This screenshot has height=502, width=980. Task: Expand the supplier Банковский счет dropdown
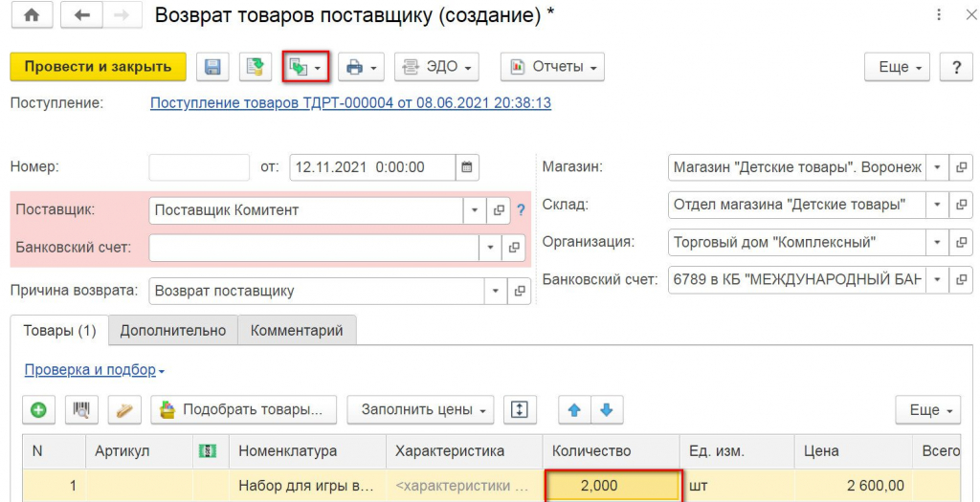coord(490,248)
